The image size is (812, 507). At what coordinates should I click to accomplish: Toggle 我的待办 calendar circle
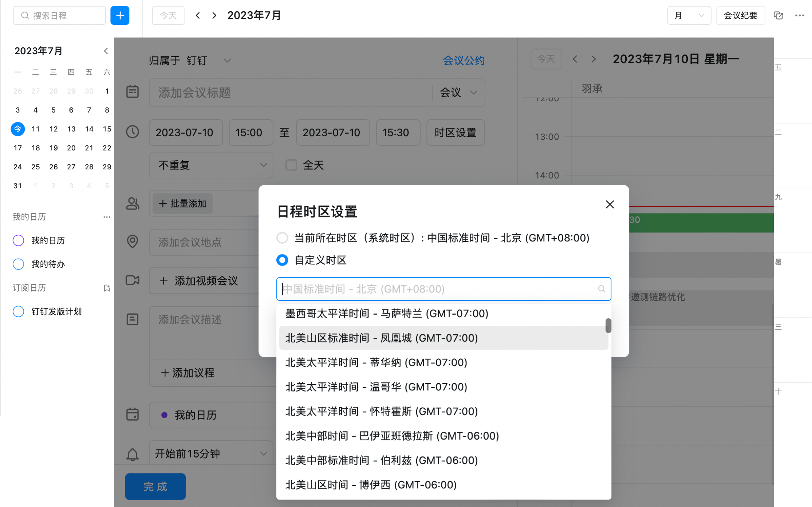point(18,264)
